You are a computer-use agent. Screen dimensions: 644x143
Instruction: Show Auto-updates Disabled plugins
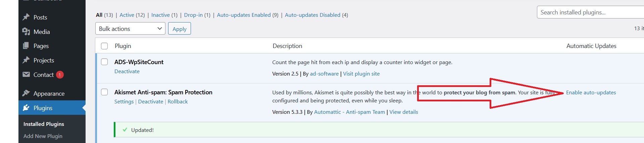[x=312, y=15]
